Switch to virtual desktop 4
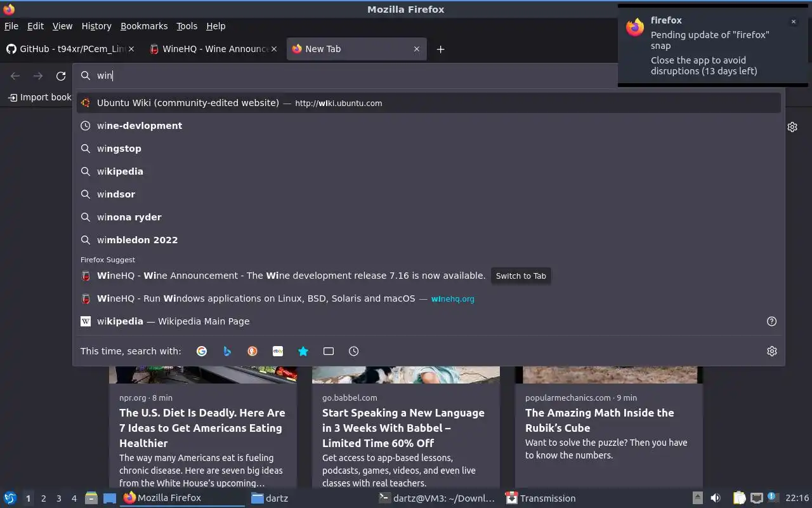Viewport: 812px width, 508px height. [74, 498]
